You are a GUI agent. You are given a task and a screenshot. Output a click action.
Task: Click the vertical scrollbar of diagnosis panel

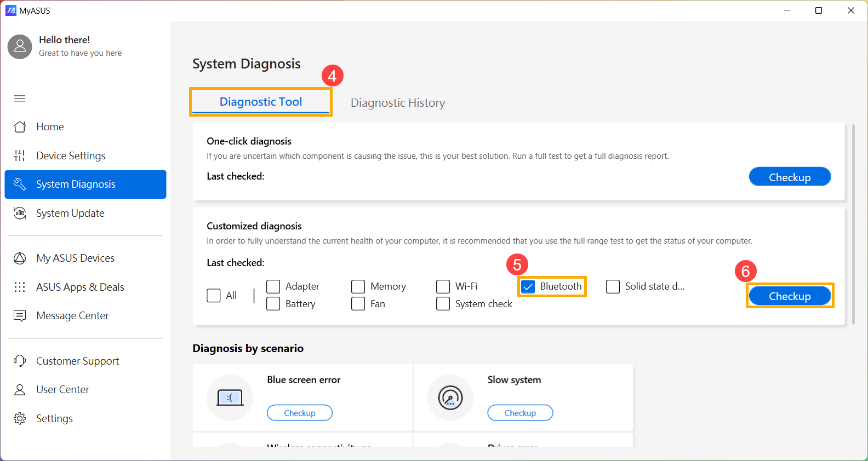(x=853, y=224)
